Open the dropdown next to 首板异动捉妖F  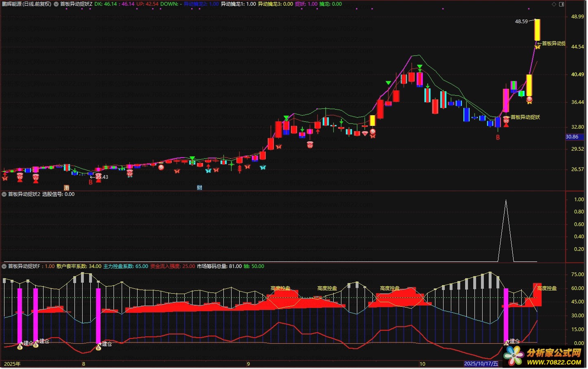(4, 266)
